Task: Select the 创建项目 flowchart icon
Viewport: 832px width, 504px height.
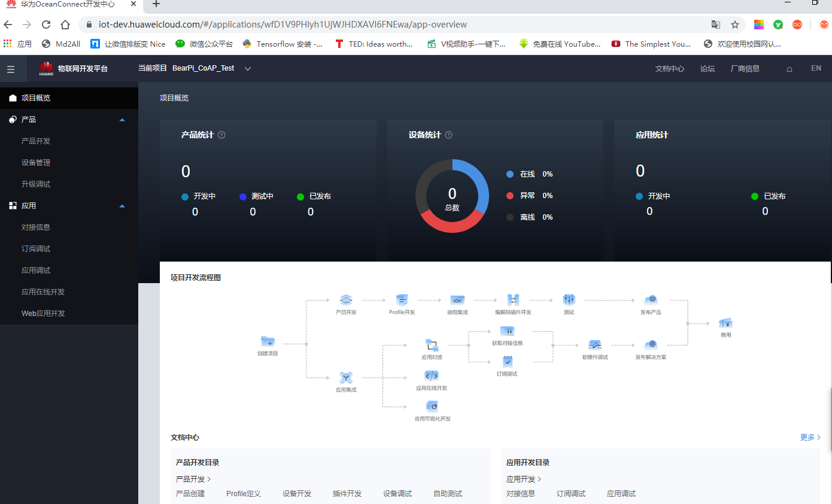Action: click(268, 342)
